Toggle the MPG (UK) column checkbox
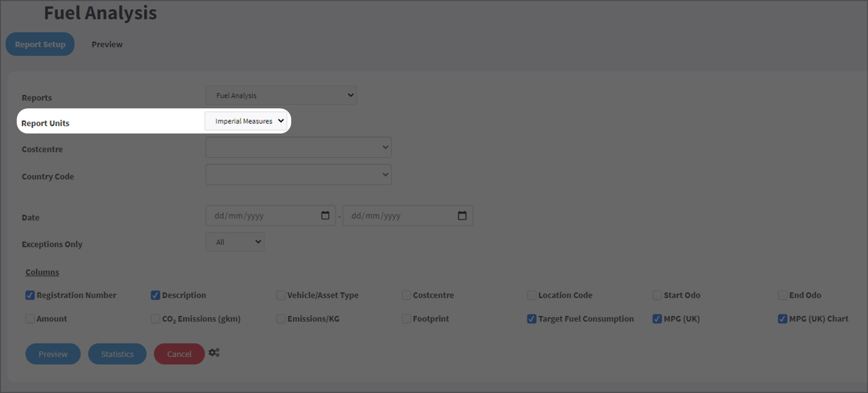Viewport: 868px width, 393px height. (657, 319)
